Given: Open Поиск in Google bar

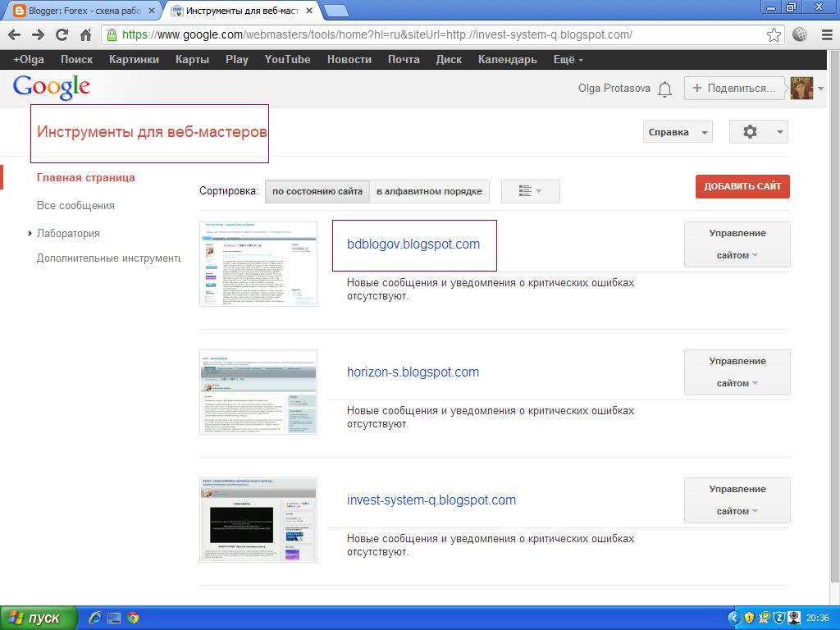Looking at the screenshot, I should [76, 59].
